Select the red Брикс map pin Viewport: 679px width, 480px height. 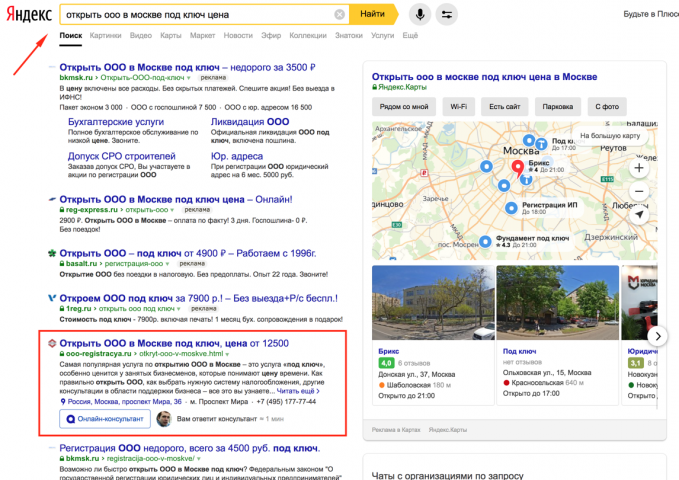tap(517, 168)
